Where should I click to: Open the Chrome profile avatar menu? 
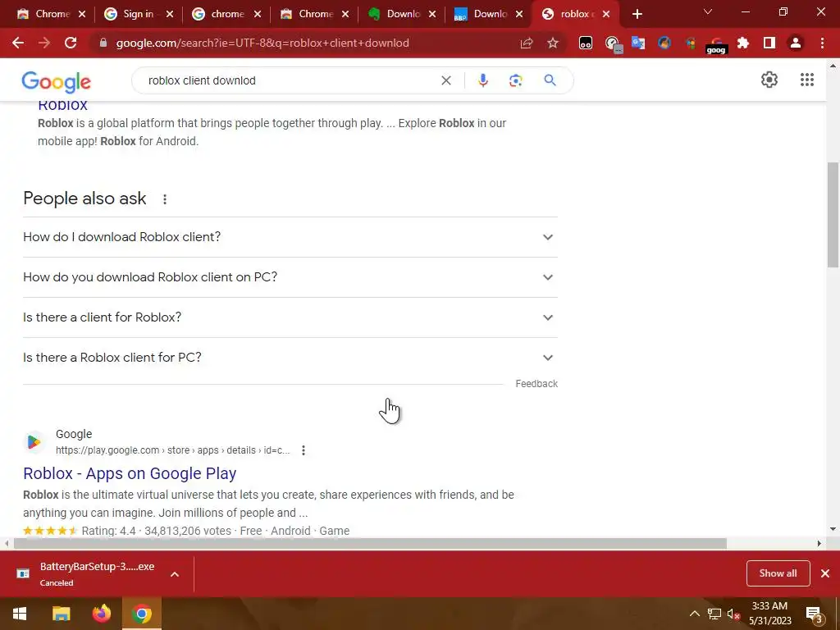pyautogui.click(x=796, y=43)
